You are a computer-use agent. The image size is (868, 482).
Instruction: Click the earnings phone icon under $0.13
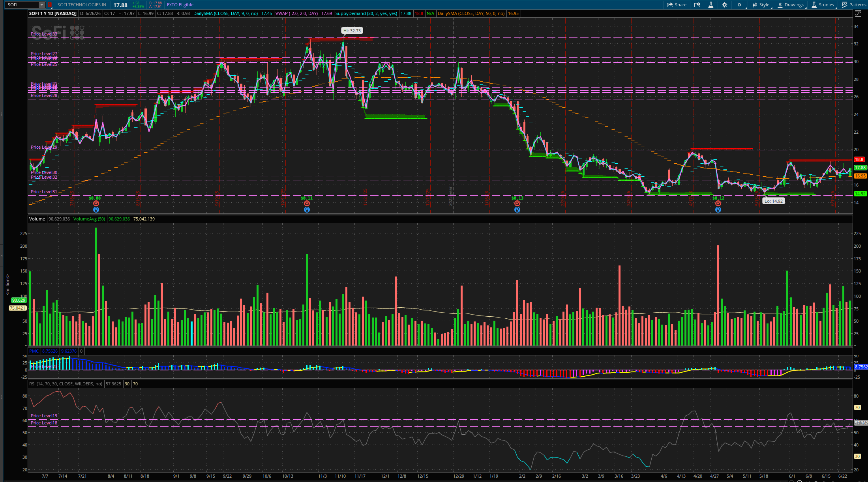pyautogui.click(x=517, y=204)
